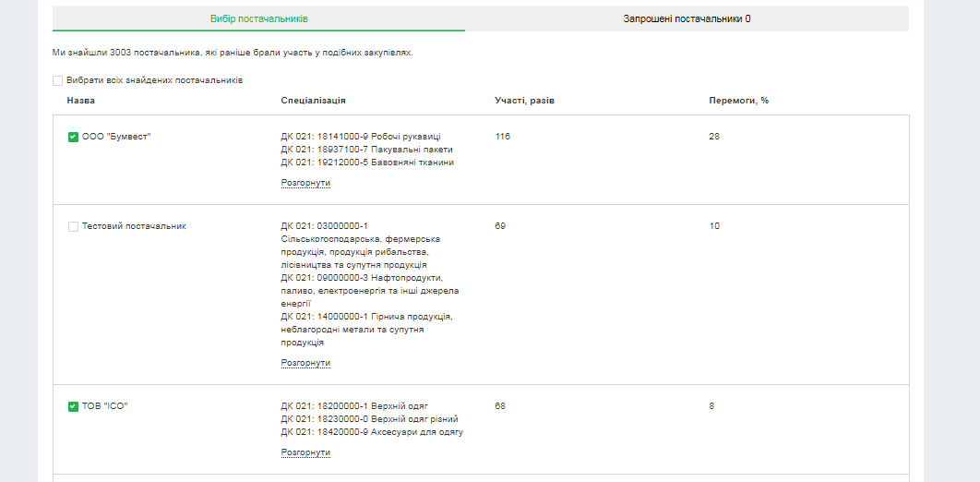Viewport: 980px width, 482px height.
Task: Click the Перемоги, % column header
Action: [x=738, y=101]
